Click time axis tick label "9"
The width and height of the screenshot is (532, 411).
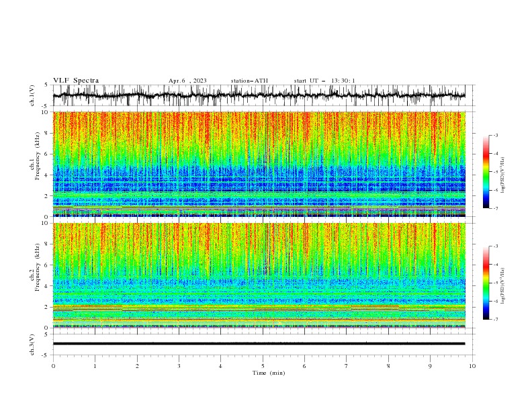coord(430,366)
